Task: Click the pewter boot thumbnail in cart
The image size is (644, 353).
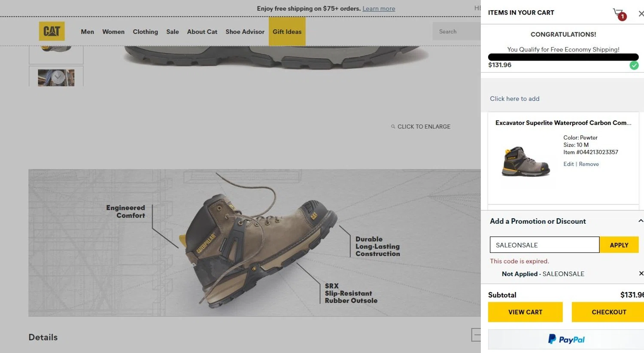Action: (x=526, y=161)
